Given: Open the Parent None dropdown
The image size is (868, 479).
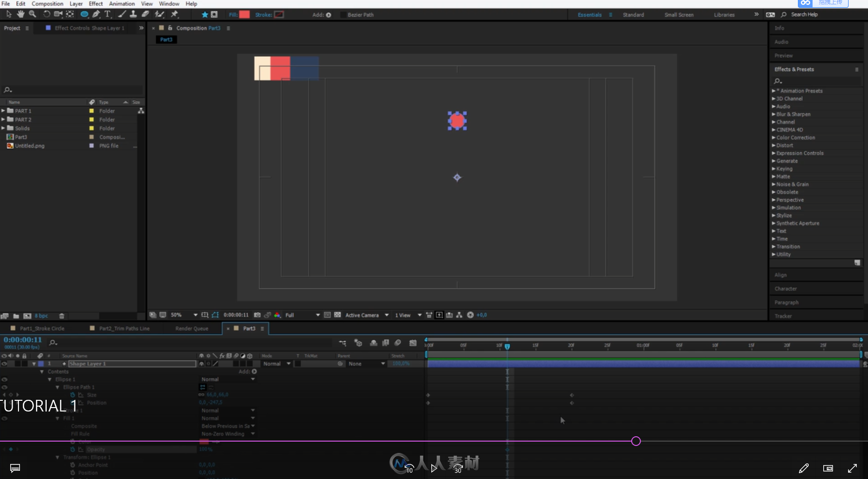Looking at the screenshot, I should pos(366,363).
